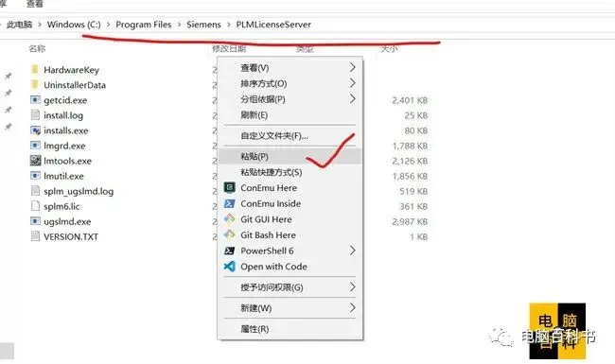Click PLMLicenseServer breadcrumb segment
The width and height of the screenshot is (615, 364).
click(273, 25)
